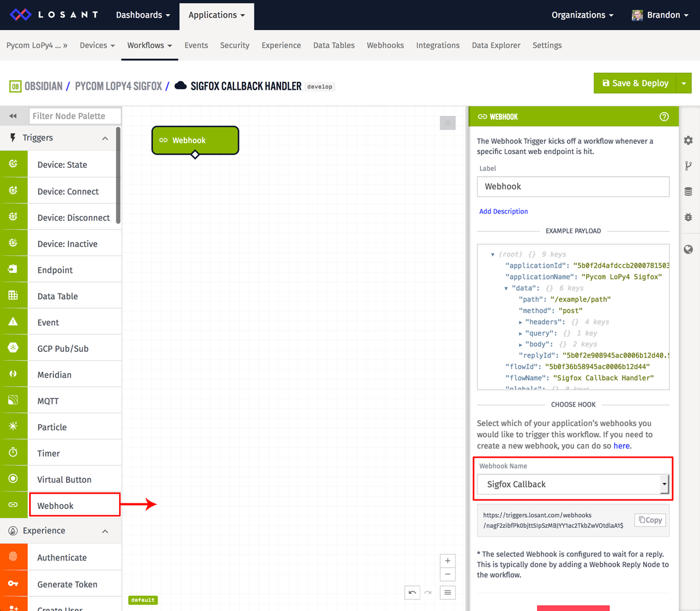This screenshot has width=700, height=611.
Task: Open the Brandon user menu
Action: [660, 15]
